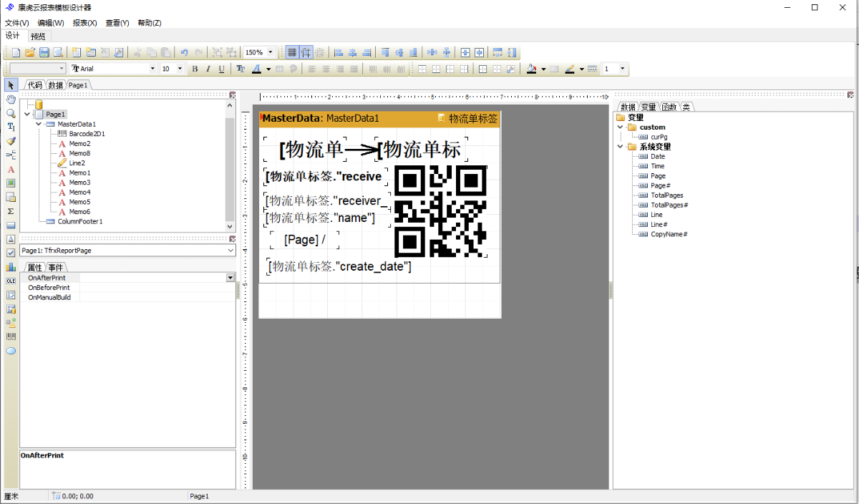Screen dimensions: 859x504
Task: Open the font size dropdown showing 10
Action: [x=179, y=69]
